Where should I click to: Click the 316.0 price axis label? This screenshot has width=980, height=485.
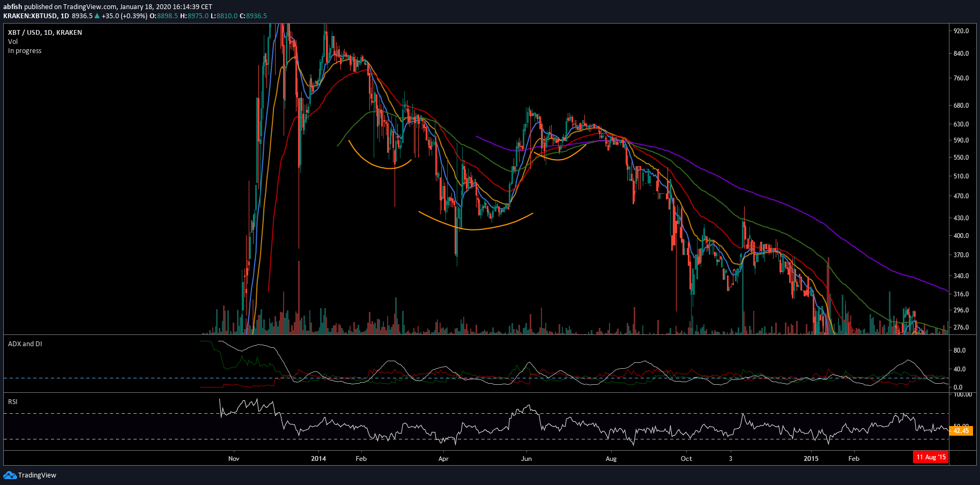click(961, 294)
